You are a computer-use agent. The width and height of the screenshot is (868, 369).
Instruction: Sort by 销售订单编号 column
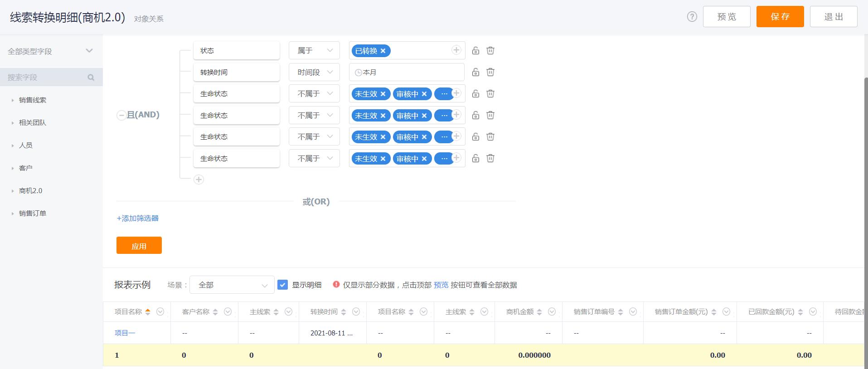(621, 312)
